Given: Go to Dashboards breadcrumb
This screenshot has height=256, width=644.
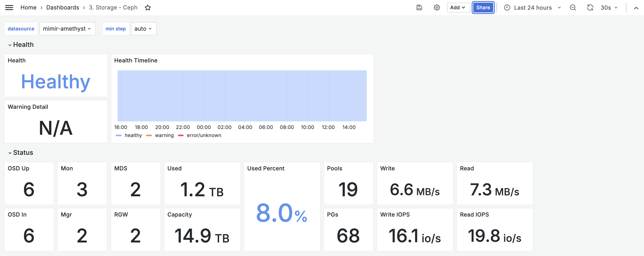Looking at the screenshot, I should [63, 7].
